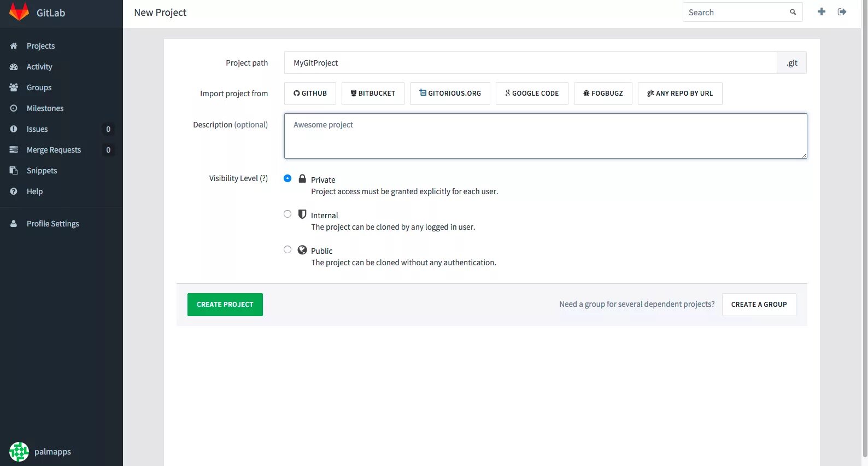Import project from Google Code
Screen dimensions: 868x466
pos(532,94)
